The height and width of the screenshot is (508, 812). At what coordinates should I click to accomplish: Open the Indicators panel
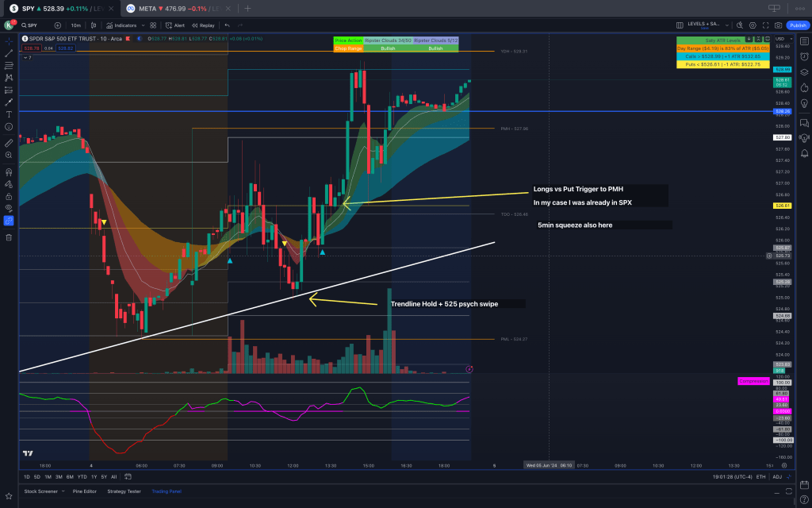[x=121, y=25]
